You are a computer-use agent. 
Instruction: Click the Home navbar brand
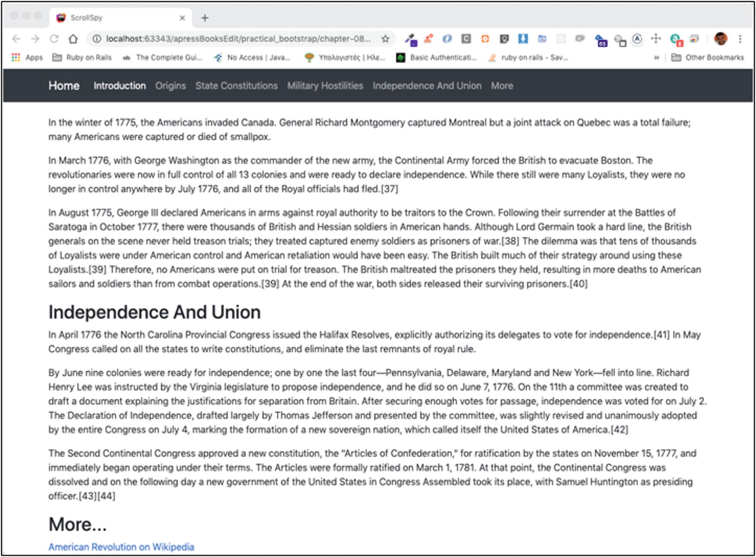click(64, 86)
